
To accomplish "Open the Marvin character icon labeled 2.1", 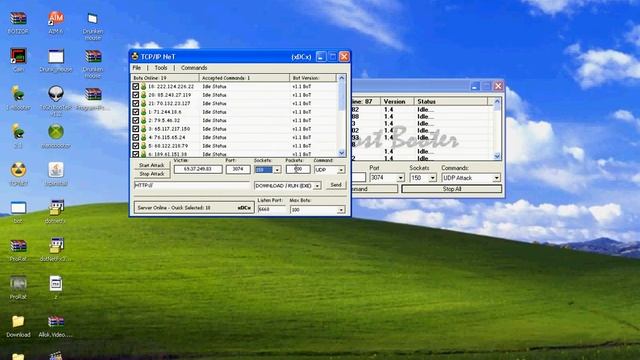I will [18, 132].
